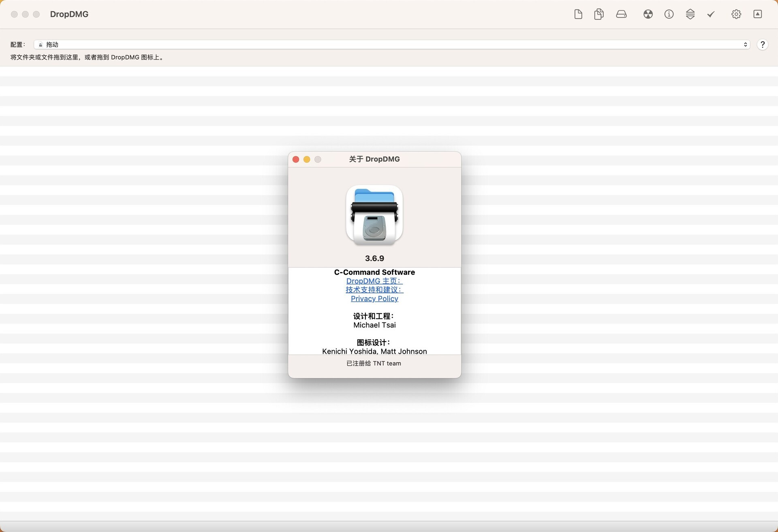The width and height of the screenshot is (778, 532).
Task: Click the disk drive toolbar icon
Action: click(621, 14)
